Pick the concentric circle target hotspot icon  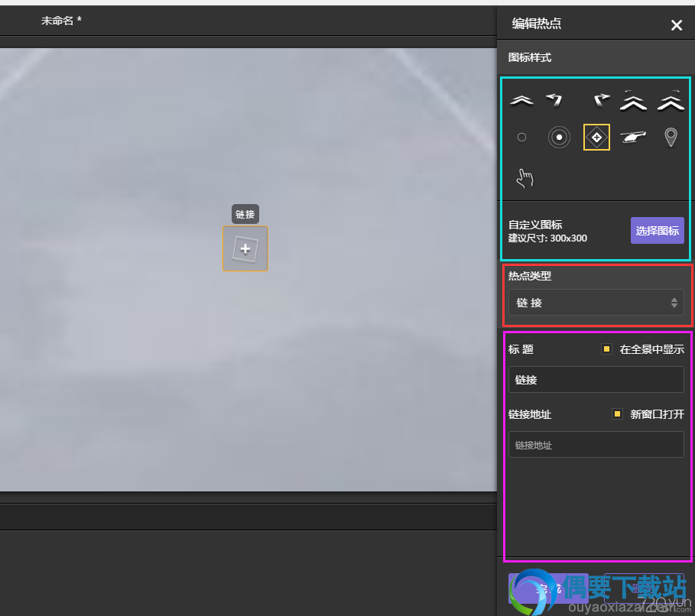coord(559,138)
